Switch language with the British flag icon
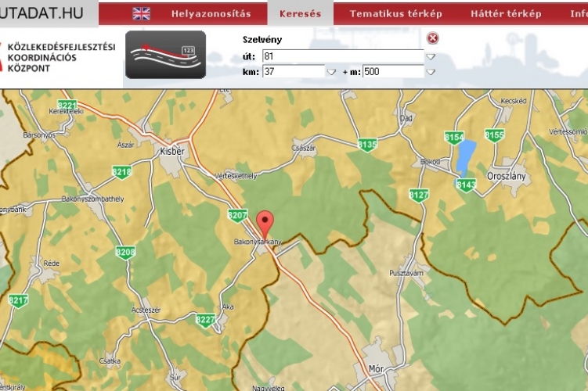Image resolution: width=588 pixels, height=391 pixels. click(x=142, y=13)
